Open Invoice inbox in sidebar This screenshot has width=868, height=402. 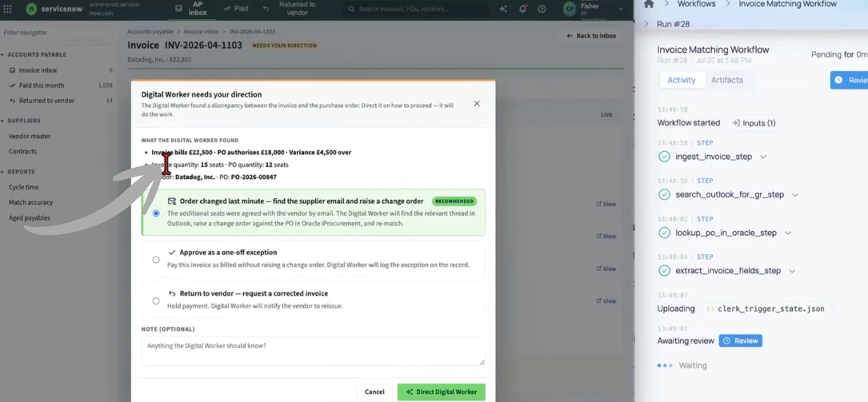[x=38, y=70]
